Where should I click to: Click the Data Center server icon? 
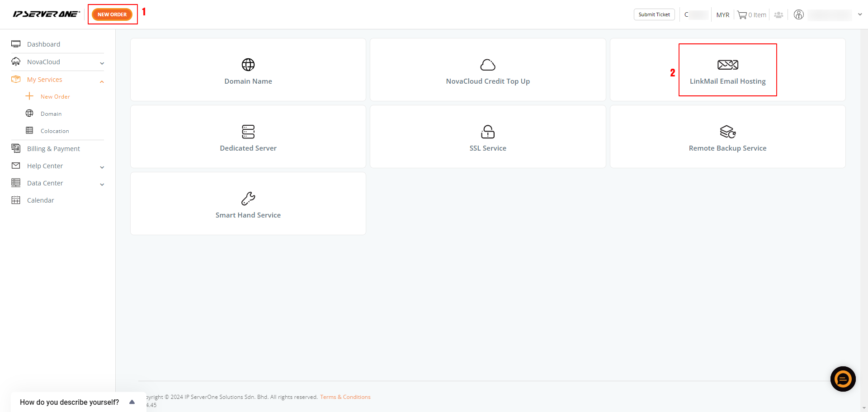tap(16, 183)
